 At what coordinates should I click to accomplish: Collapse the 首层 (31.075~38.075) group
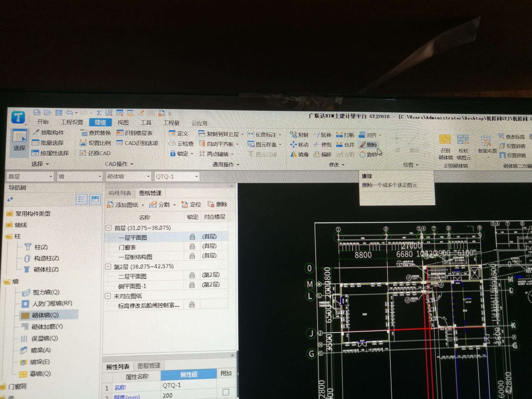[x=108, y=228]
